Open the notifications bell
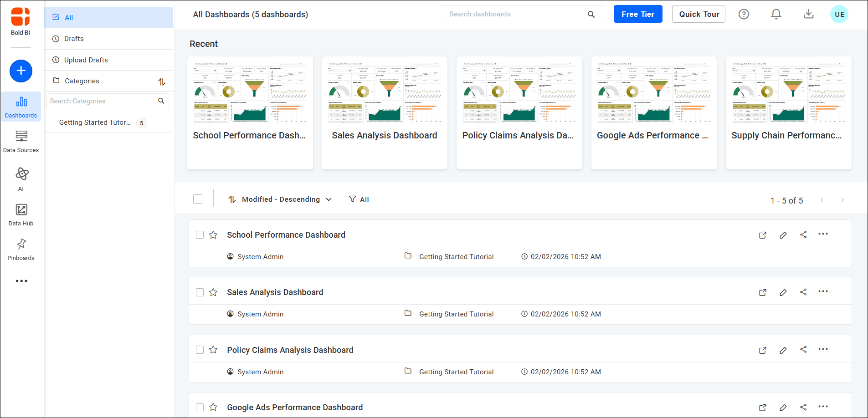This screenshot has height=418, width=868. pos(776,14)
